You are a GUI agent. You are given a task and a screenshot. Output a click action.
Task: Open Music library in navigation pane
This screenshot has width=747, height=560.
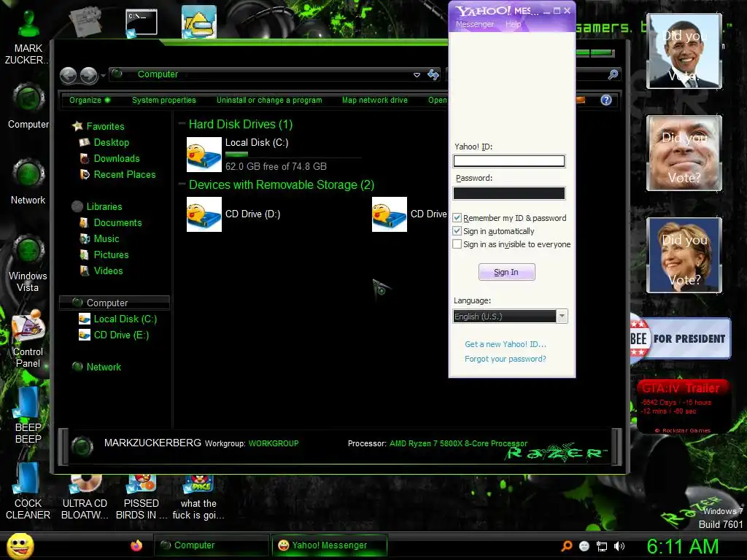coord(107,239)
